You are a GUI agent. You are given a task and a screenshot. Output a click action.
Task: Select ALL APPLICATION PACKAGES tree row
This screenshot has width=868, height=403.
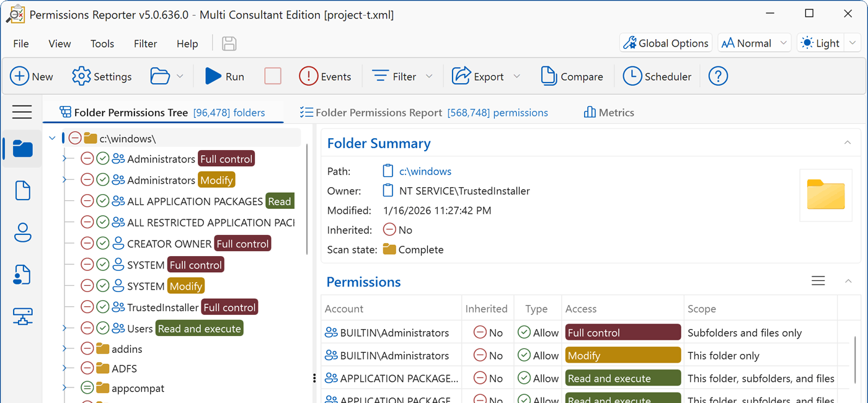pos(187,201)
